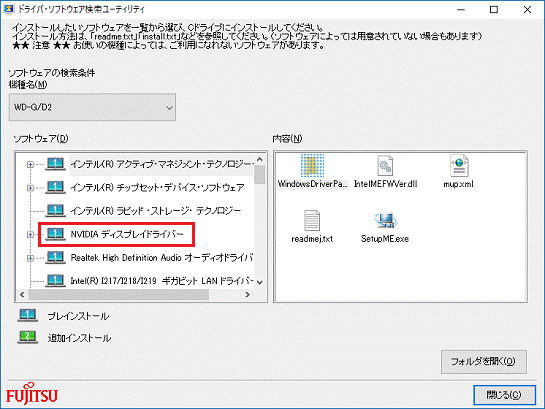This screenshot has height=409, width=545.
Task: Expand the インテル(R) チップセット・デバイス tree node
Action: [x=30, y=188]
